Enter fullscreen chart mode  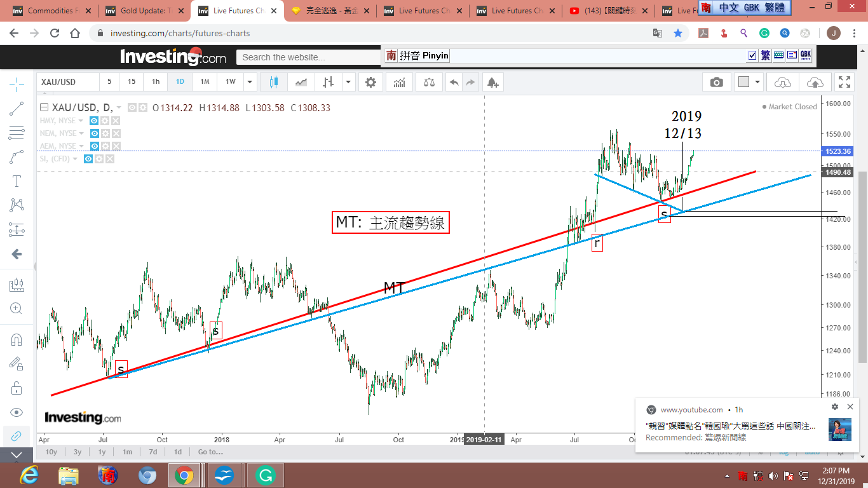point(844,82)
